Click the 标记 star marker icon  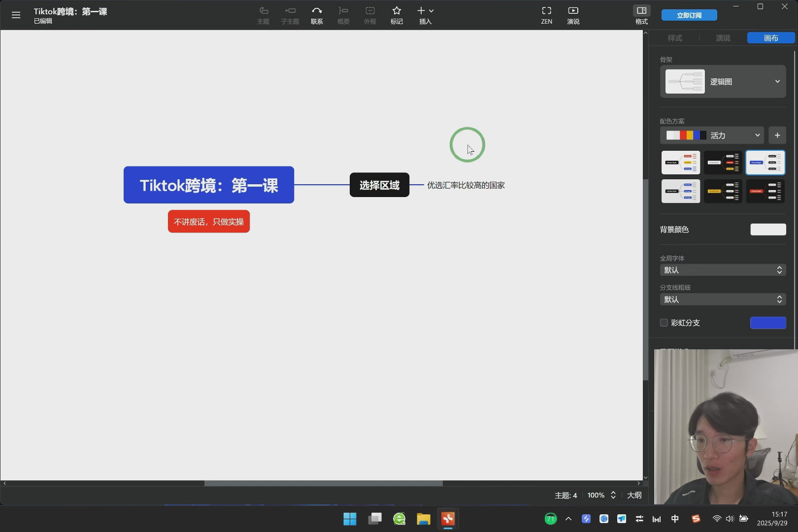click(397, 15)
